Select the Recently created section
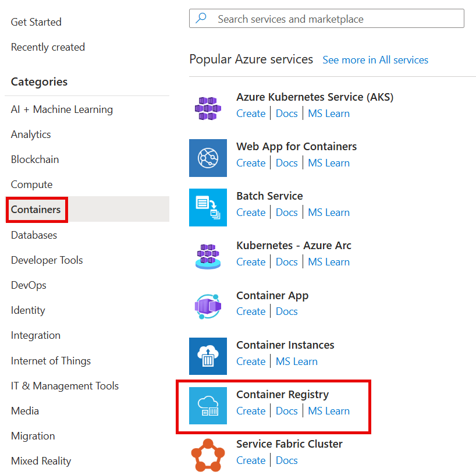This screenshot has height=475, width=476. [x=48, y=47]
